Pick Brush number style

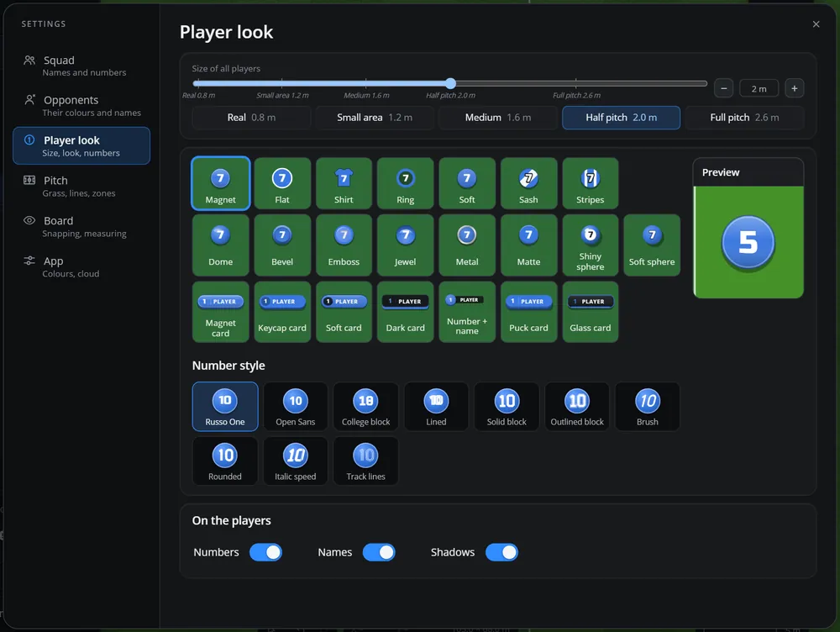click(647, 406)
